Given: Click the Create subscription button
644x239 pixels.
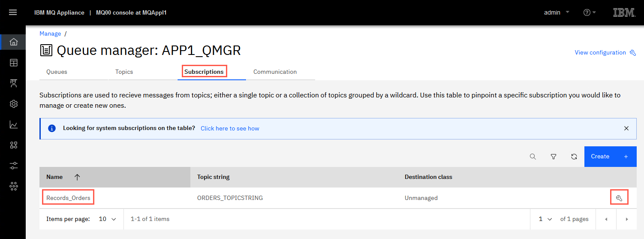Looking at the screenshot, I should [610, 157].
